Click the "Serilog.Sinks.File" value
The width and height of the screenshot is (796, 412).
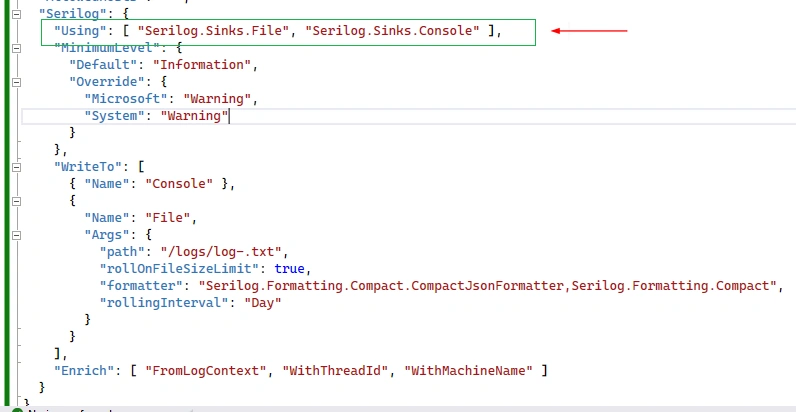[213, 31]
